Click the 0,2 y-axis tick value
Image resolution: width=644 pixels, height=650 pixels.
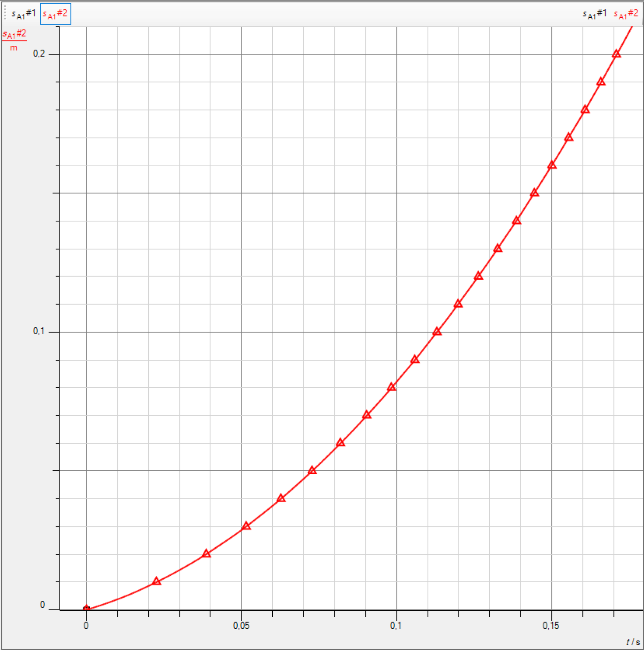39,54
